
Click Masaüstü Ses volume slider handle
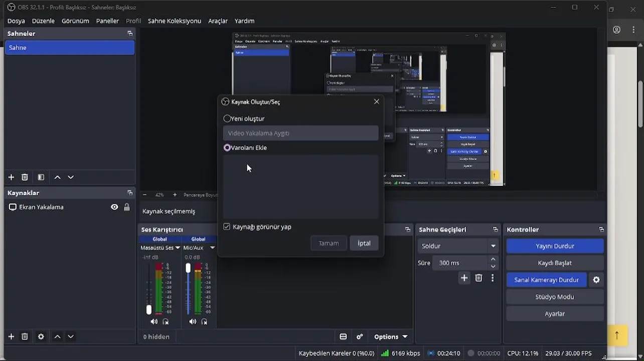click(149, 309)
